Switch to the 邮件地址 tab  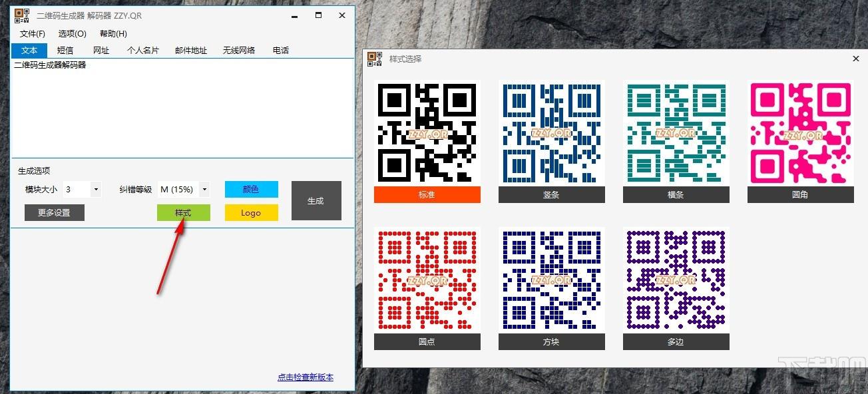click(x=191, y=50)
